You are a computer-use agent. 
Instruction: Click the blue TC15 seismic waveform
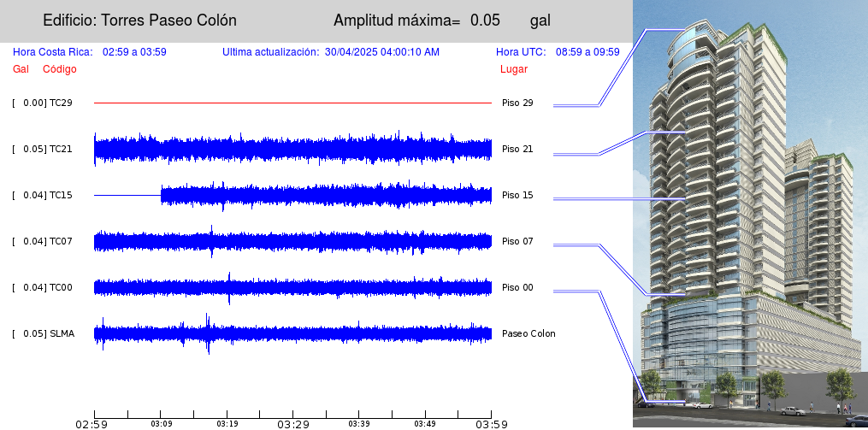click(292, 196)
